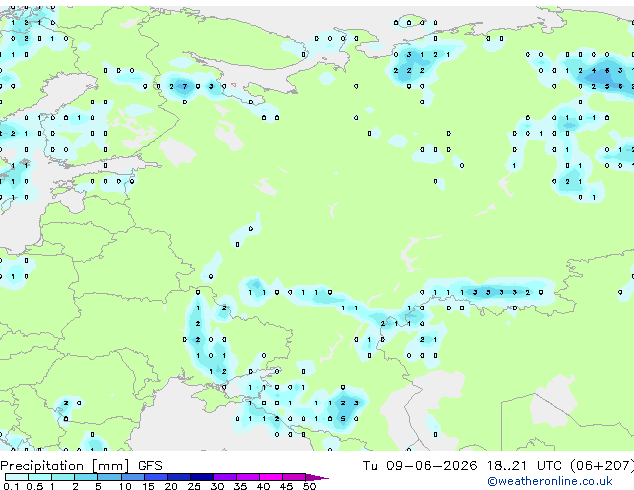This screenshot has width=634, height=490.
Task: Click the legend label '15'
Action: pyautogui.click(x=148, y=486)
